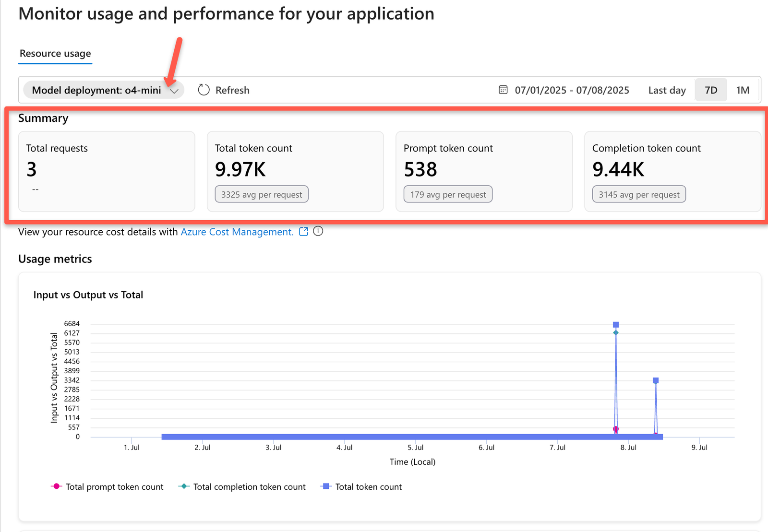Click the teal completion token legend marker

pyautogui.click(x=184, y=486)
